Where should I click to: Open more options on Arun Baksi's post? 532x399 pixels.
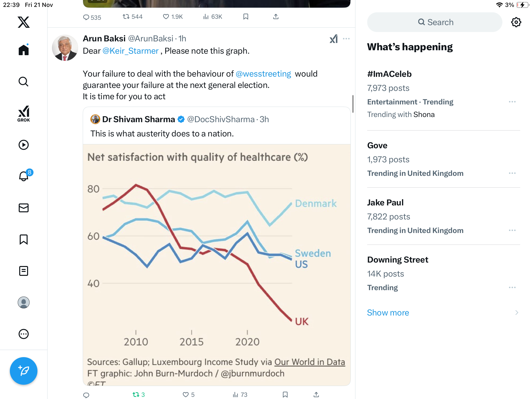click(x=346, y=39)
